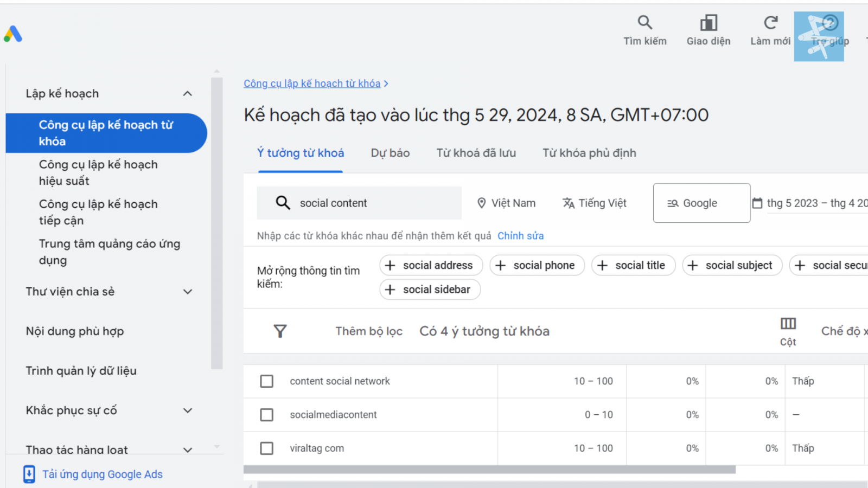Click the 'content social network' keyword text
This screenshot has height=488, width=868.
[340, 381]
